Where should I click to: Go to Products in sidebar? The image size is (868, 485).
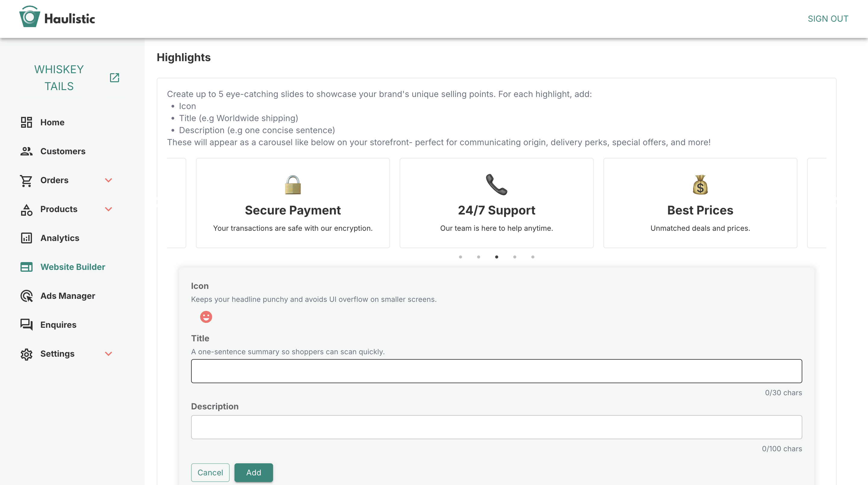click(x=59, y=209)
